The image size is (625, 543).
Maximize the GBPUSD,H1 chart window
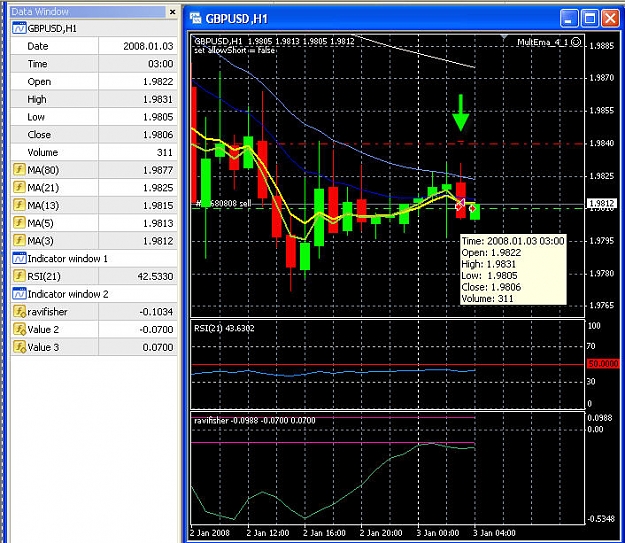pyautogui.click(x=590, y=18)
